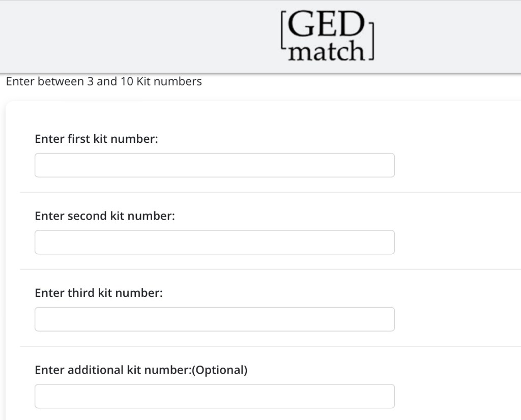The image size is (521, 420).
Task: Click the logo's right square bracket
Action: (371, 41)
